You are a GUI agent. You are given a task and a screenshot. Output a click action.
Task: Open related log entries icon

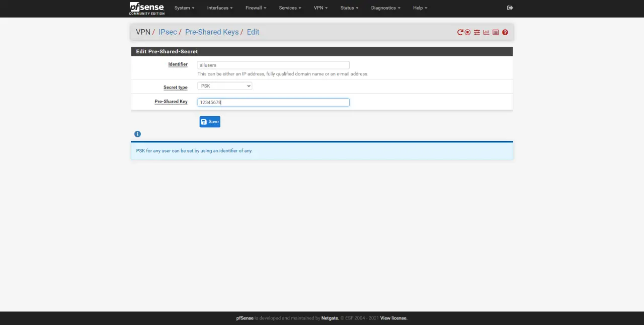click(x=496, y=32)
